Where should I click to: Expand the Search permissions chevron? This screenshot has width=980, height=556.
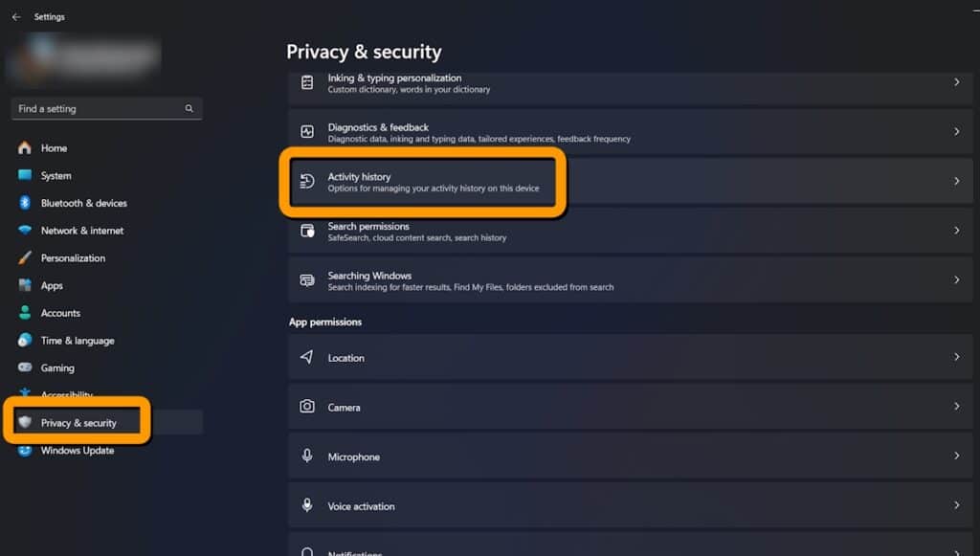click(956, 231)
